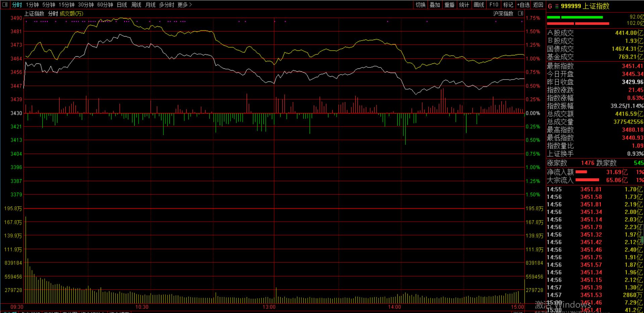Viewport: 644px width, 313px height.
Task: Toggle the panel icon next to 沪深指数
Action: pyautogui.click(x=521, y=13)
